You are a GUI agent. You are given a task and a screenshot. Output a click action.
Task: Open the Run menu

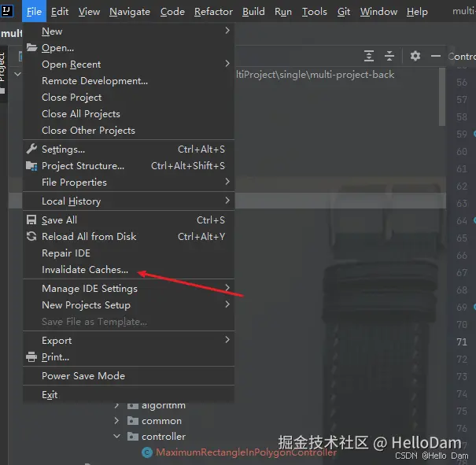(283, 12)
